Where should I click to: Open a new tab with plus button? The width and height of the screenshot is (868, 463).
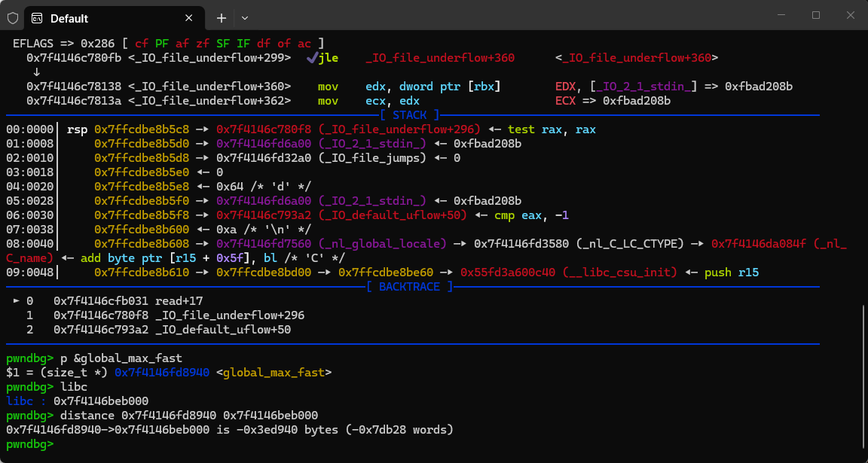click(x=222, y=18)
